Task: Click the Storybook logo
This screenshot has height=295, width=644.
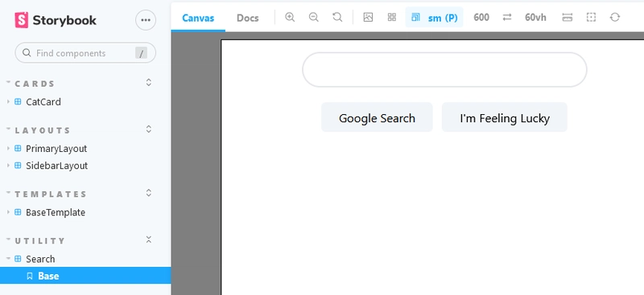Action: [x=56, y=20]
